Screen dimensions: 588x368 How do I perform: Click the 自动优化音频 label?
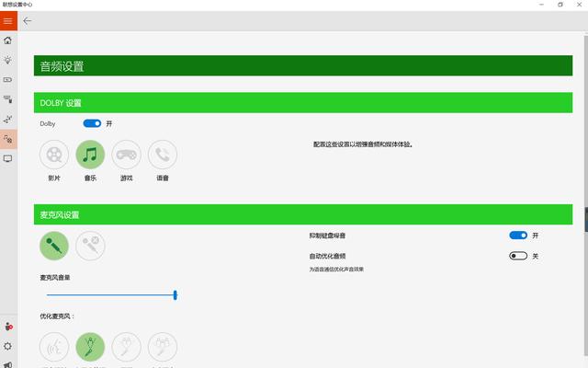pos(327,256)
